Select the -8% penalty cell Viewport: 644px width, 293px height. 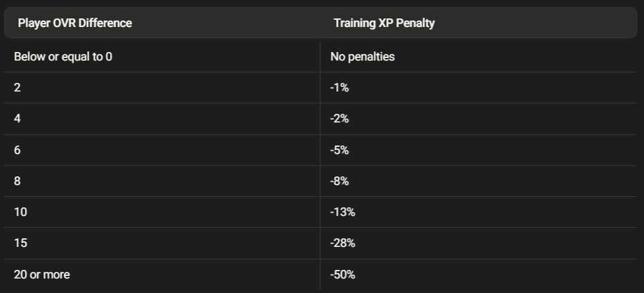click(x=339, y=181)
